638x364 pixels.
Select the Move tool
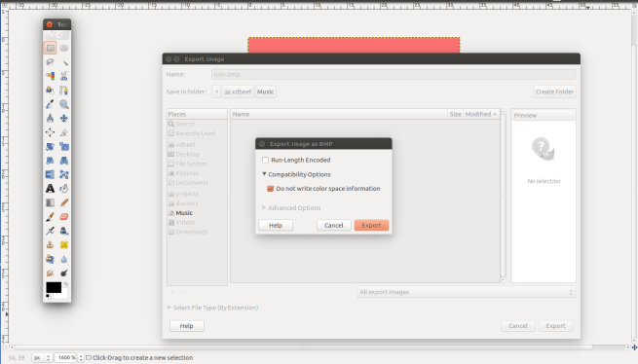coord(64,119)
